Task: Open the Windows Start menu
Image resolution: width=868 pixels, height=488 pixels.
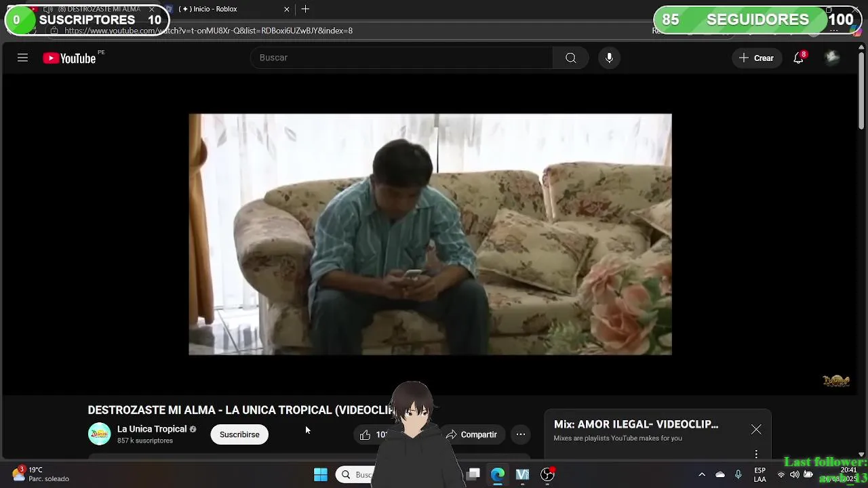Action: [321, 474]
